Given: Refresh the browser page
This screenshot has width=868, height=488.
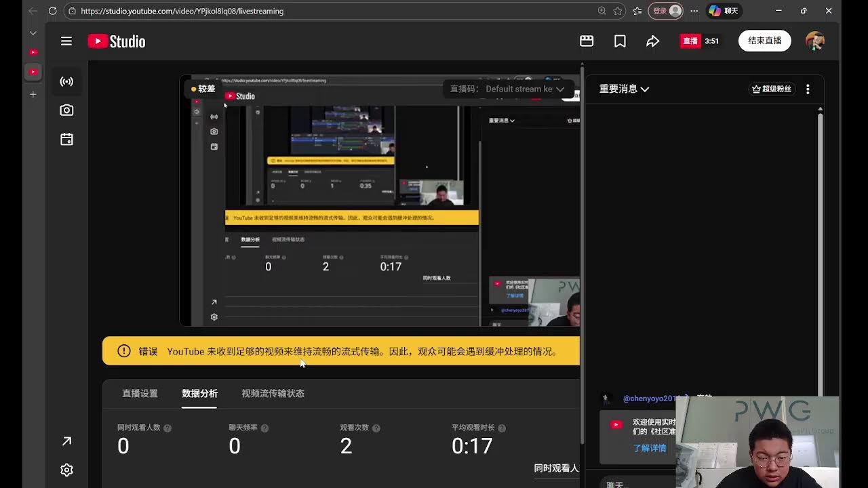Looking at the screenshot, I should tap(52, 11).
